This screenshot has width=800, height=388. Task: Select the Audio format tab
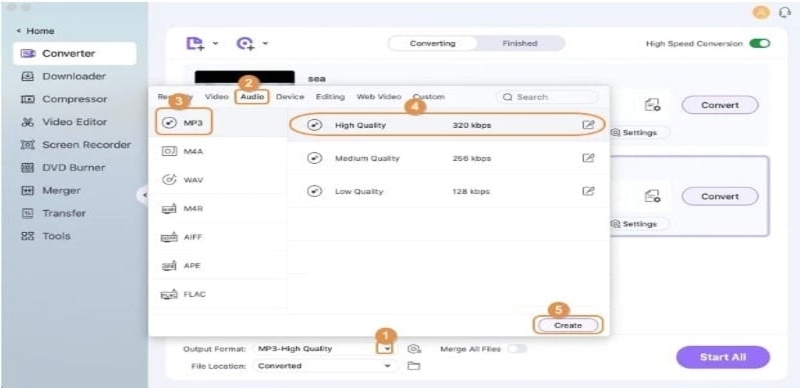[252, 96]
